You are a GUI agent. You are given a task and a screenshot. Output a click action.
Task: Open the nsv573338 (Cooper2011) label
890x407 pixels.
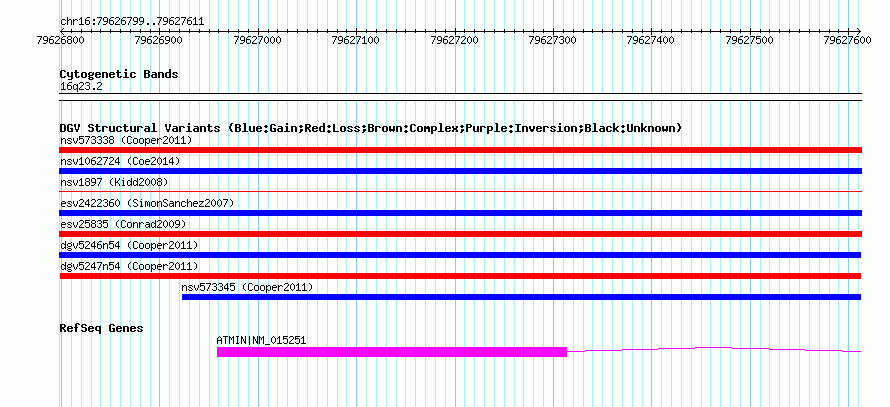pyautogui.click(x=126, y=140)
